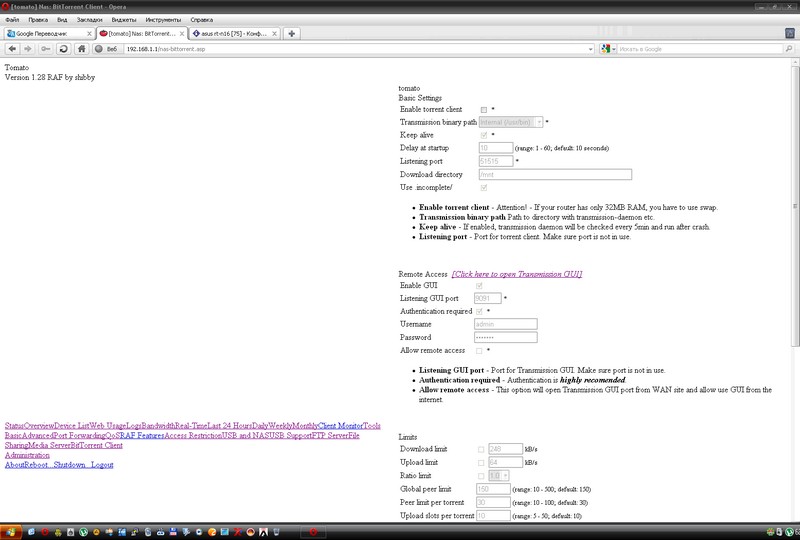Open the Port Forwarding link
800x540 pixels.
coord(79,435)
